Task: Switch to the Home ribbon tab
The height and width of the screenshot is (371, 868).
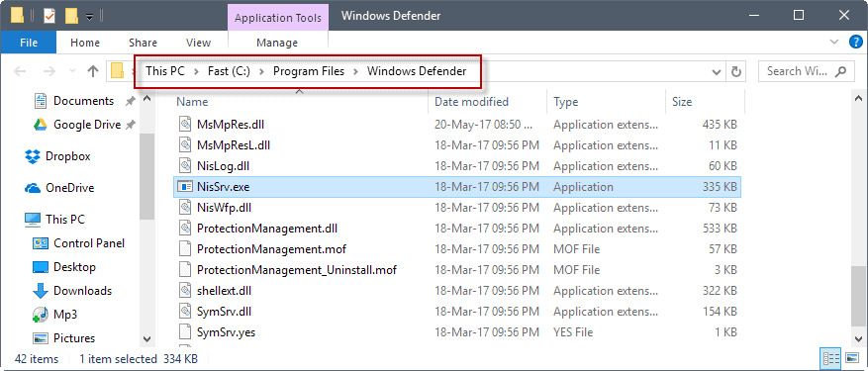Action: pos(85,43)
